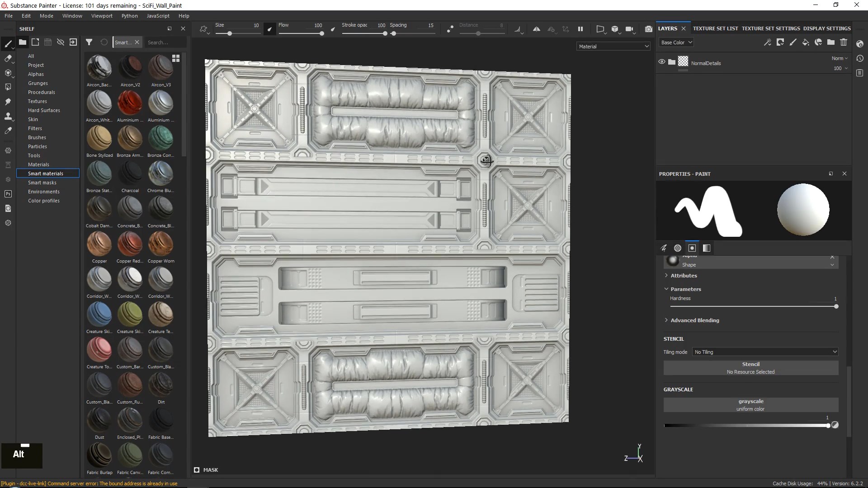Remove the Smart filter tag in shelf
The height and width of the screenshot is (488, 868).
click(x=137, y=42)
